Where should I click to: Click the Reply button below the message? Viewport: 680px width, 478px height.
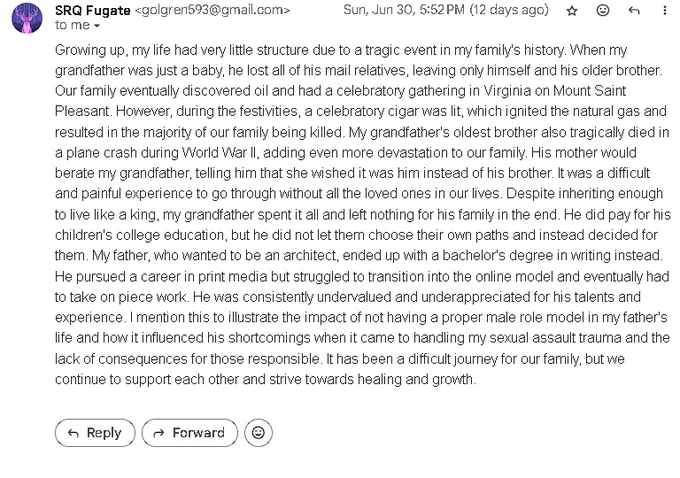95,432
